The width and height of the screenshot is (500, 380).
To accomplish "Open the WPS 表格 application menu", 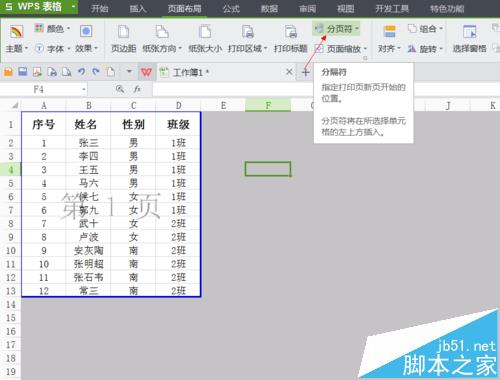I will [39, 7].
